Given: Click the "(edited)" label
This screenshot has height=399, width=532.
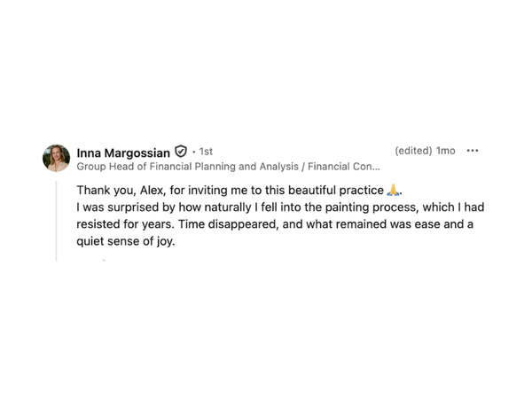Looking at the screenshot, I should [x=413, y=151].
